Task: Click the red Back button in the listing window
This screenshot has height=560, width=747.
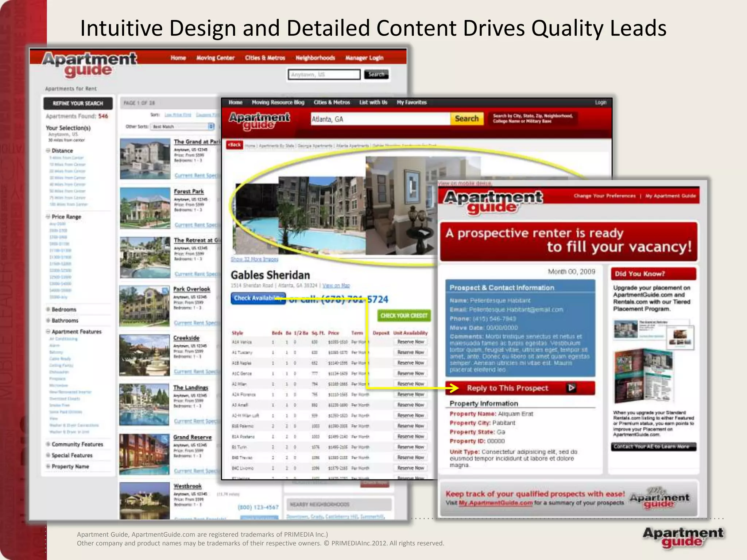Action: 235,145
